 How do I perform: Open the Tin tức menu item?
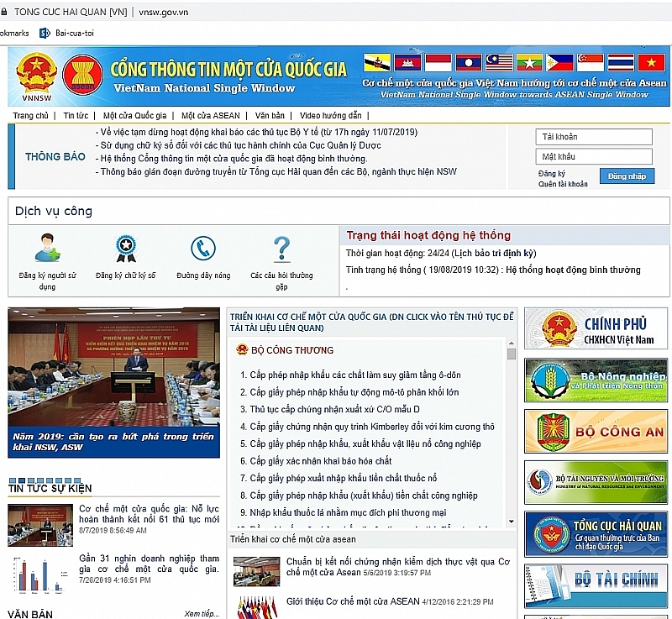tap(76, 116)
